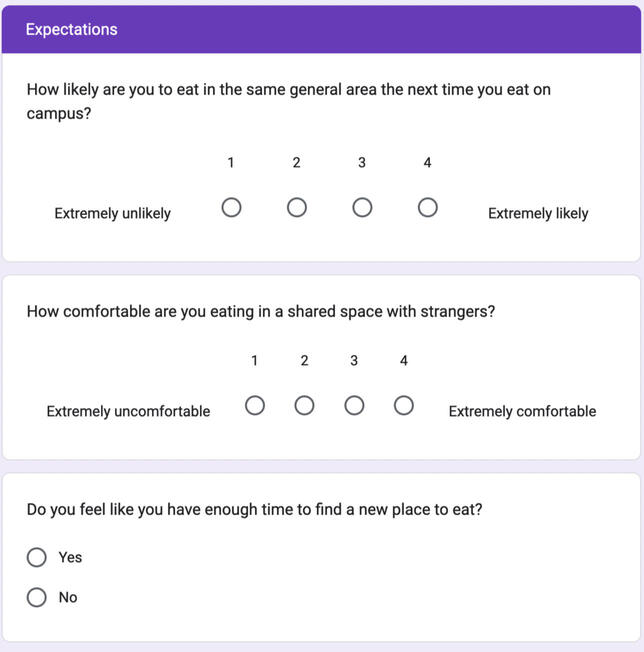Select rating 2 for eating in same area
644x652 pixels.
pos(297,208)
